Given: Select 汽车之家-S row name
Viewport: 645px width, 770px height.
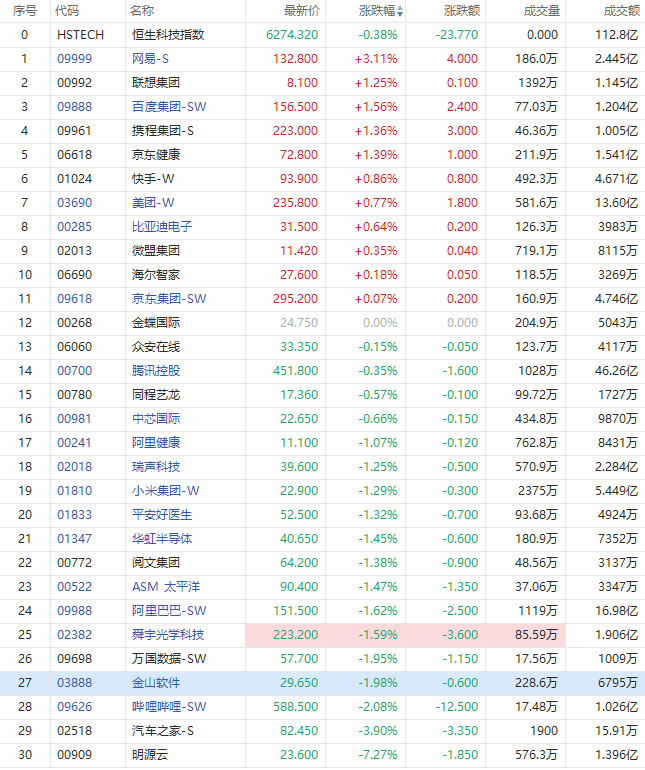Looking at the screenshot, I should click(163, 731).
